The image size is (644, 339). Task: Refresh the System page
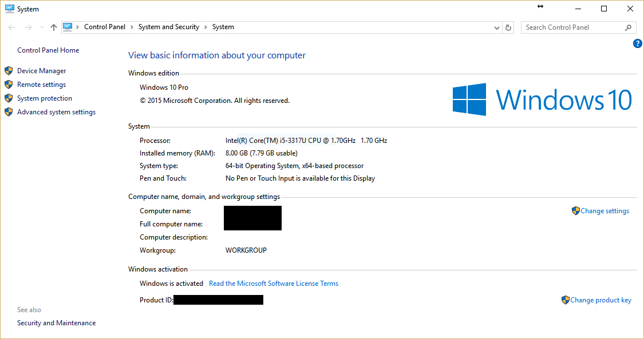508,27
